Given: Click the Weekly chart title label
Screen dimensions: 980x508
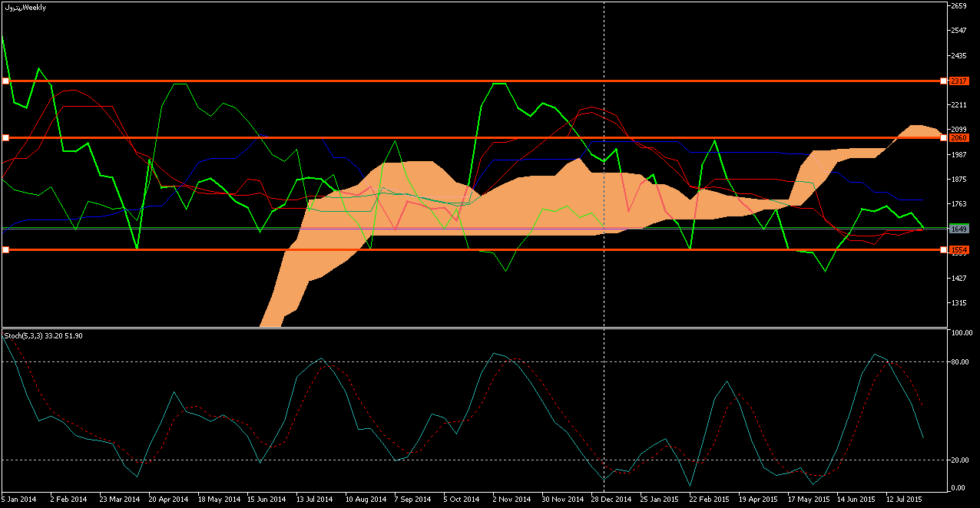Looking at the screenshot, I should pos(25,8).
